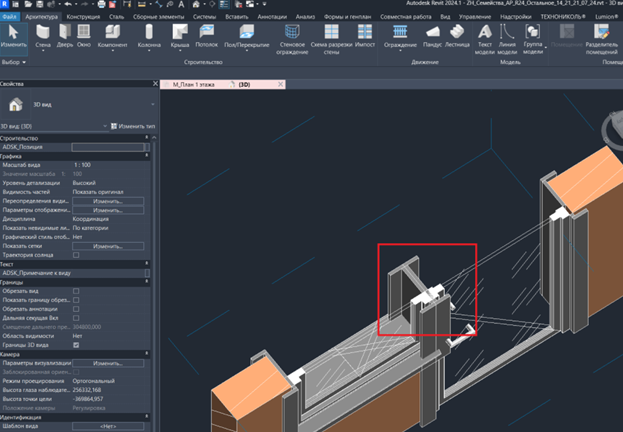Click the Линия модели tool
The width and height of the screenshot is (623, 432).
coord(507,39)
